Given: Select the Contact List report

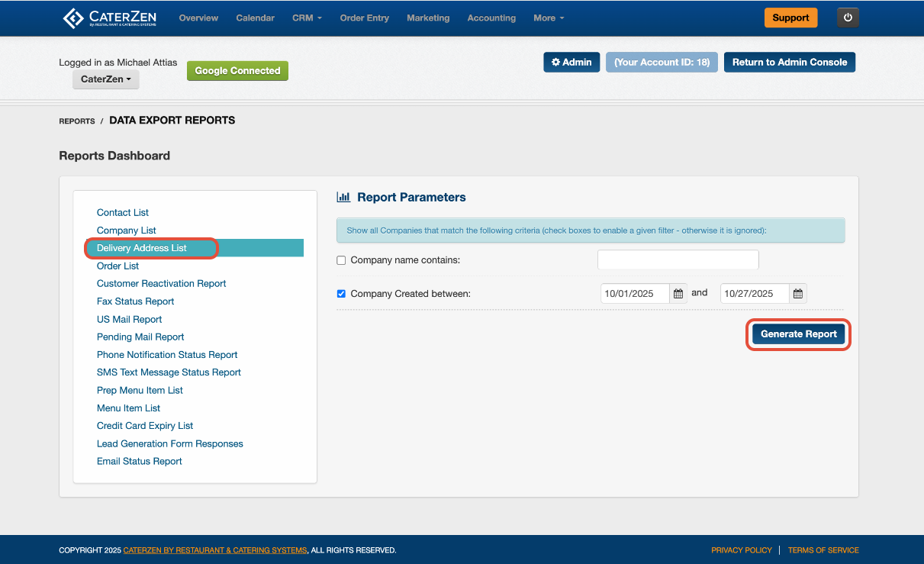Looking at the screenshot, I should (x=123, y=213).
